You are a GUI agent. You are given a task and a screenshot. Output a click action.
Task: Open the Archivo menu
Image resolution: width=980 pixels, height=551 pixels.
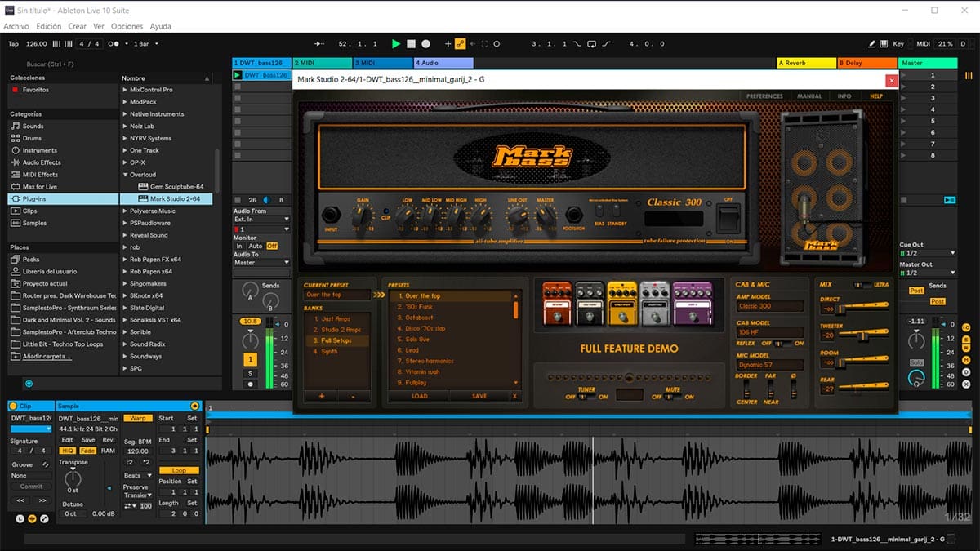click(16, 27)
